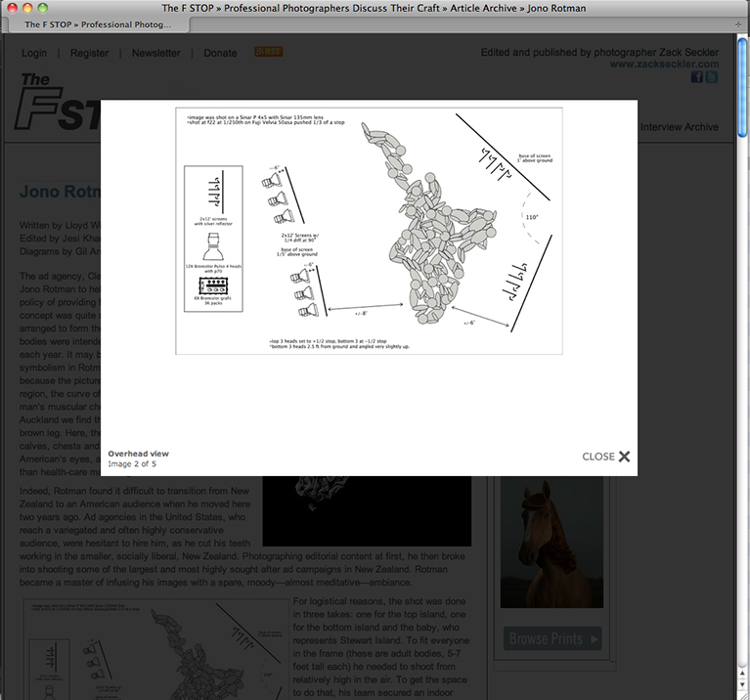Image resolution: width=750 pixels, height=700 pixels.
Task: Click the Login link
Action: 34,53
